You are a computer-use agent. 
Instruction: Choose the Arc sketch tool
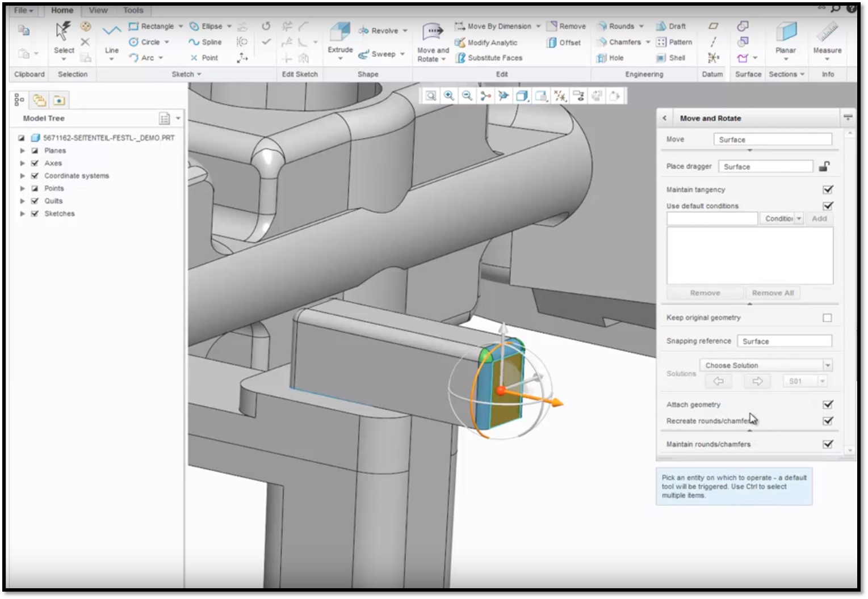click(142, 57)
